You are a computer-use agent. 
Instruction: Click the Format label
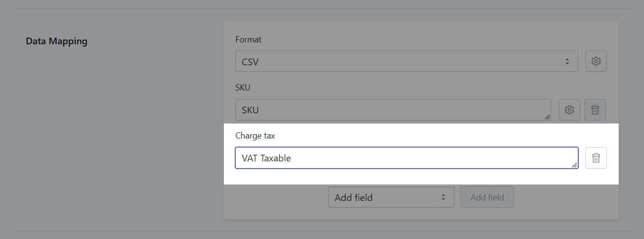(248, 40)
